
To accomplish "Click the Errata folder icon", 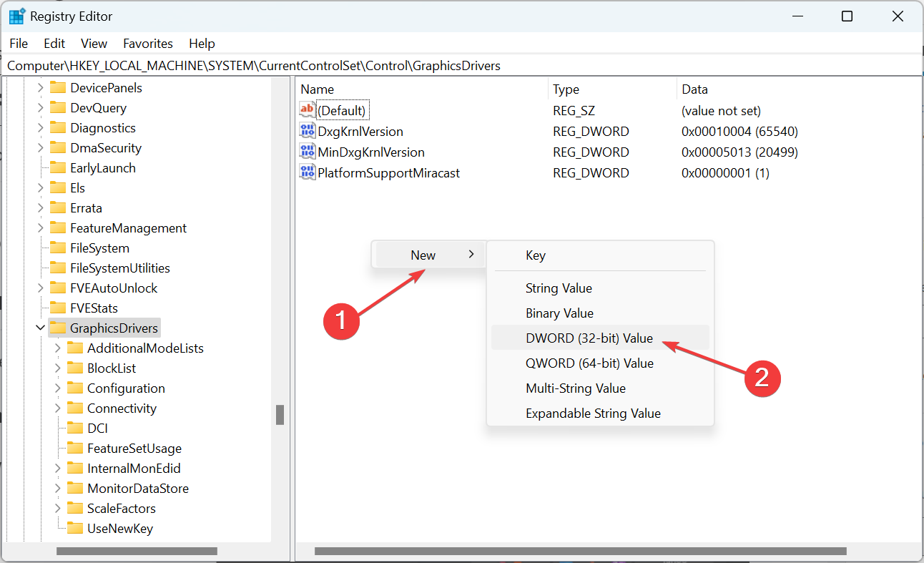I will 58,207.
